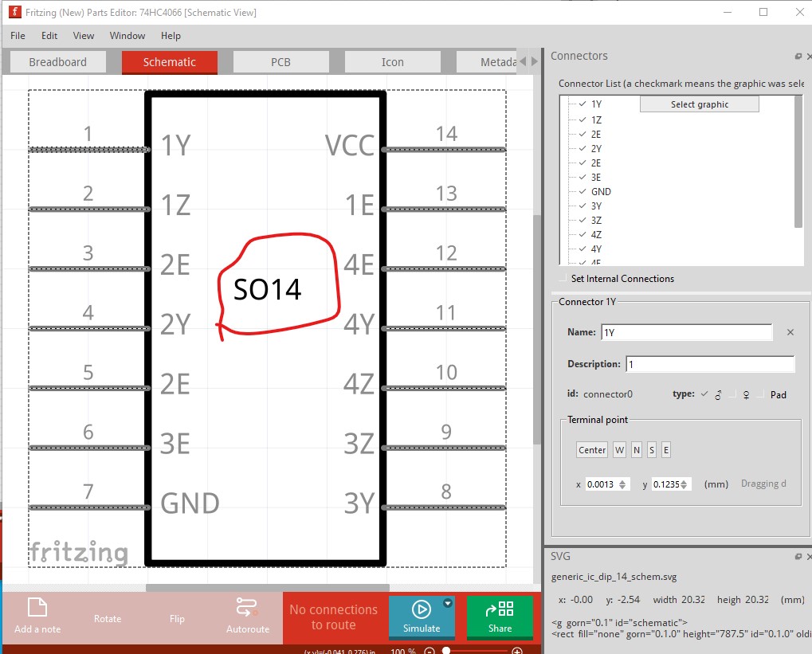
Task: Open the Window menu
Action: (127, 36)
